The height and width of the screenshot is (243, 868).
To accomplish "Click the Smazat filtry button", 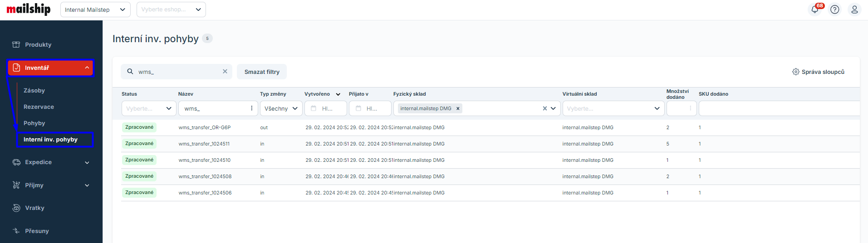I will (262, 72).
